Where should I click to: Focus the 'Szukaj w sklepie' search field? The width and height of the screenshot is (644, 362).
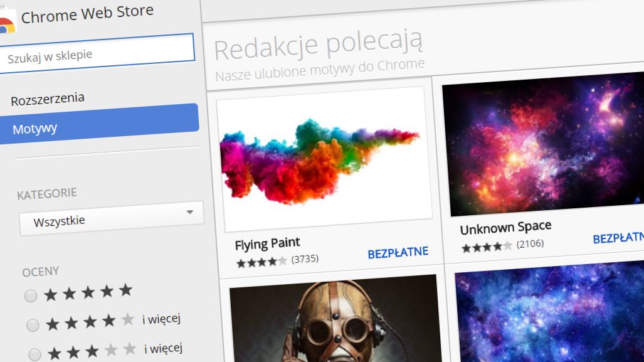pos(97,53)
